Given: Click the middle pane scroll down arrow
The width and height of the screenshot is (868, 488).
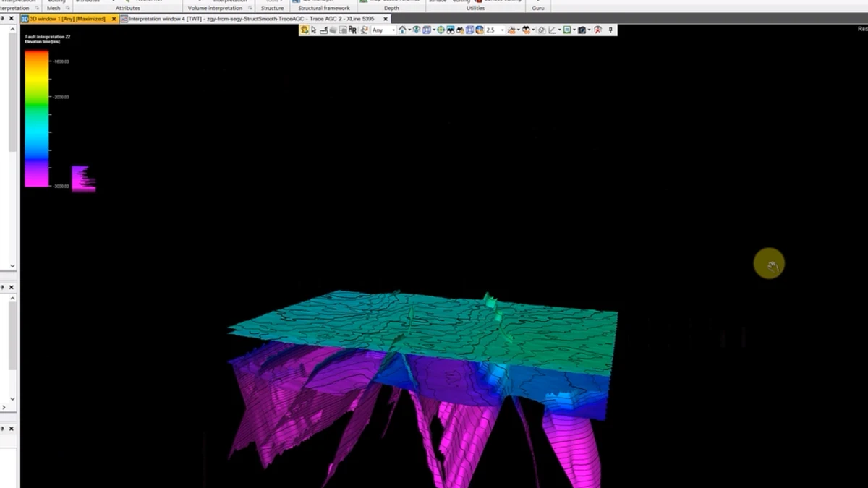Looking at the screenshot, I should (x=12, y=398).
